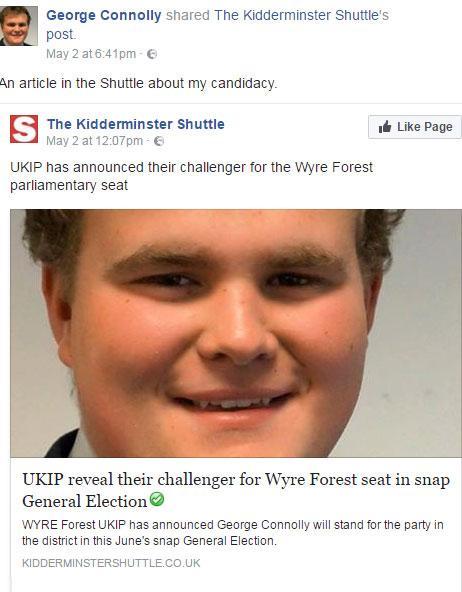Viewport: 462px width, 592px height.
Task: Click the KIDDERMINSTERSHUTTLE.CO.UK domain link
Action: pos(111,563)
